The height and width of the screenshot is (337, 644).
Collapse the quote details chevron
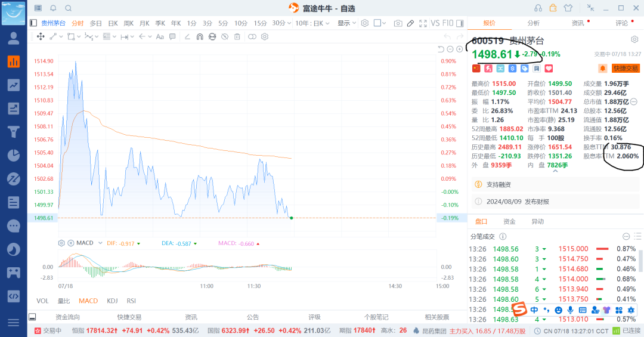(555, 171)
